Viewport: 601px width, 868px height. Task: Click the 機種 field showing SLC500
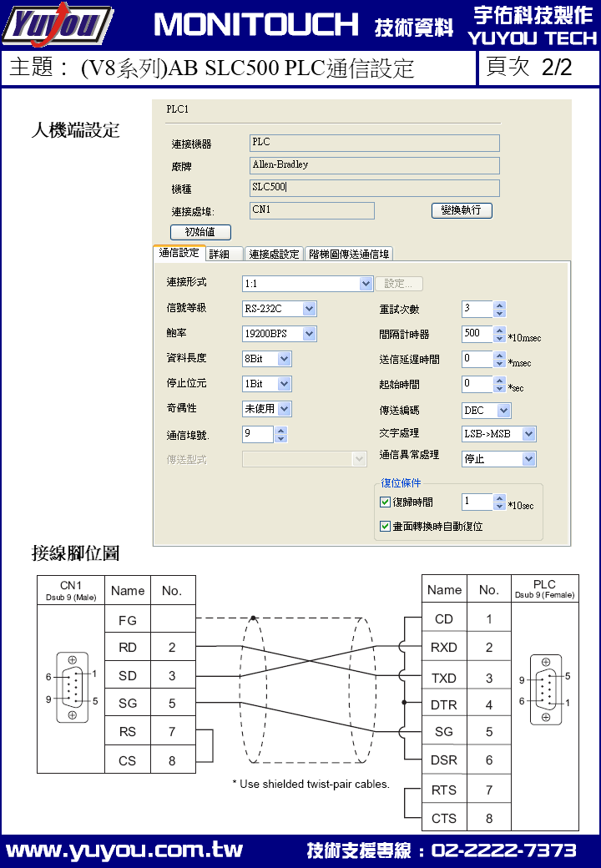[x=375, y=188]
